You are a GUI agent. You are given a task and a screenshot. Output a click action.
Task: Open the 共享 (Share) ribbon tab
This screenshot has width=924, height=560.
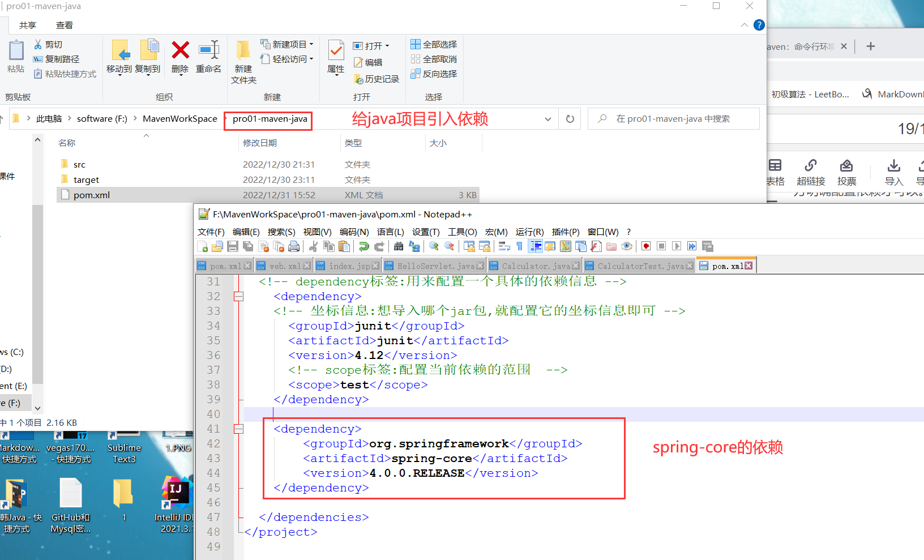pyautogui.click(x=27, y=25)
